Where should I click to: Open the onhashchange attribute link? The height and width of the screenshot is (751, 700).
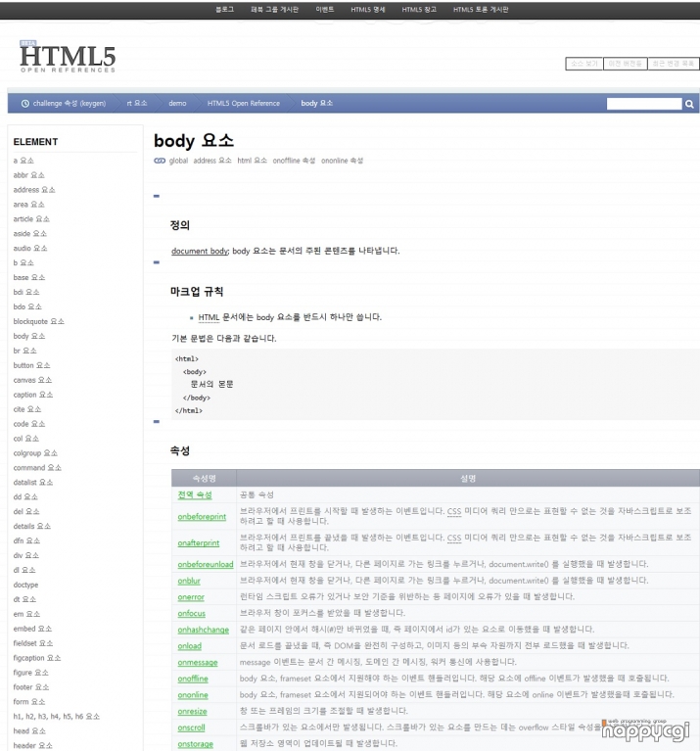[x=203, y=630]
